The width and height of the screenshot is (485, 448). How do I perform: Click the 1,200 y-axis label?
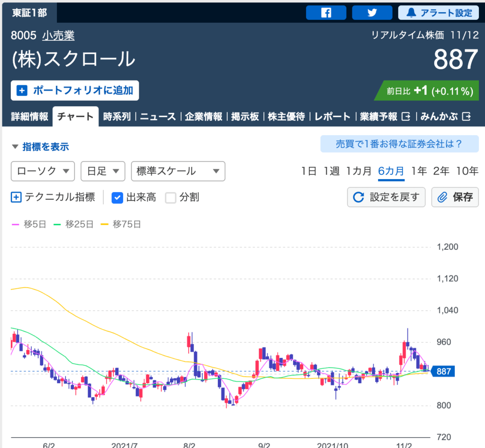[x=447, y=247]
